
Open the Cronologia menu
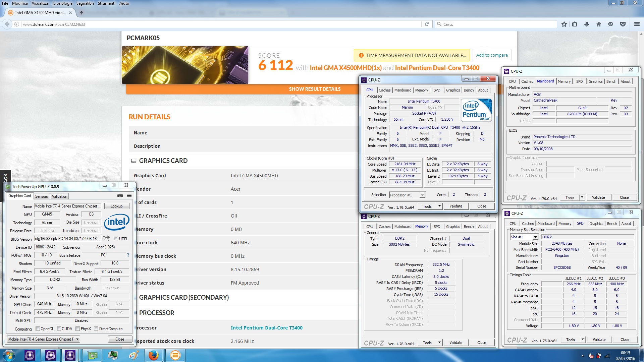(x=62, y=3)
